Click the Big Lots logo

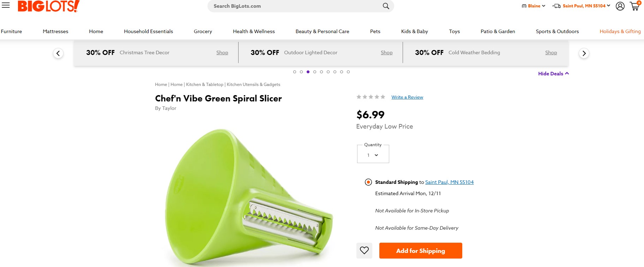click(48, 6)
